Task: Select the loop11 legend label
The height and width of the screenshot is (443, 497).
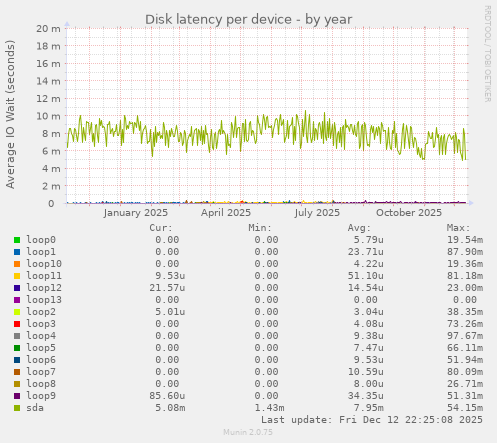Action: 44,276
